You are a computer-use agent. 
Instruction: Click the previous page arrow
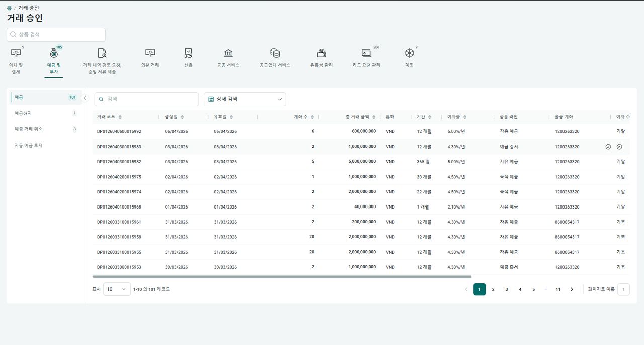click(x=466, y=289)
